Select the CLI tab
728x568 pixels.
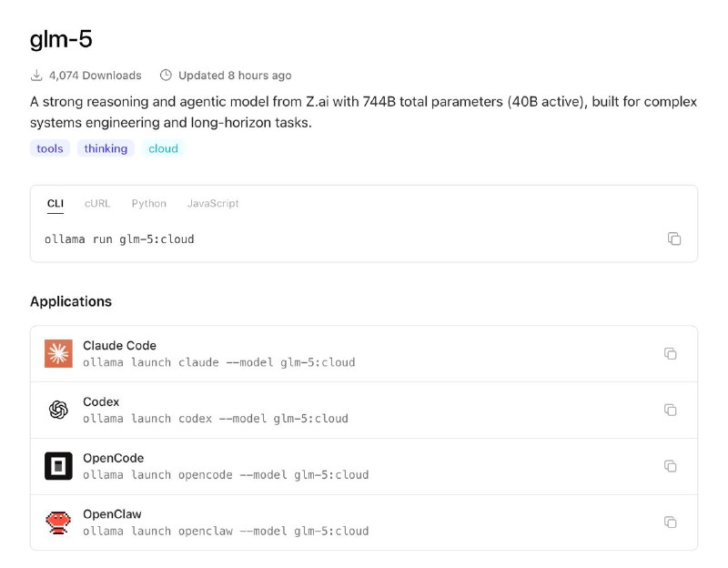(55, 204)
